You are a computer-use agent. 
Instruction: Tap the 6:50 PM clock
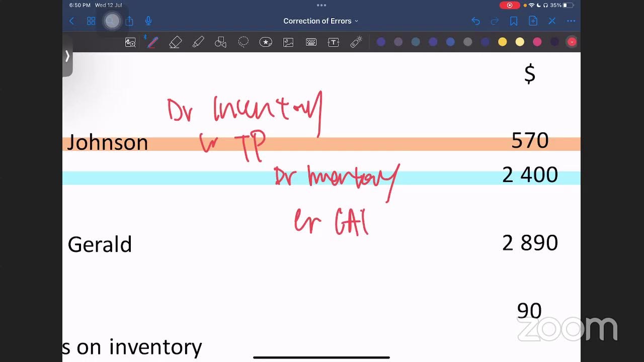coord(80,5)
